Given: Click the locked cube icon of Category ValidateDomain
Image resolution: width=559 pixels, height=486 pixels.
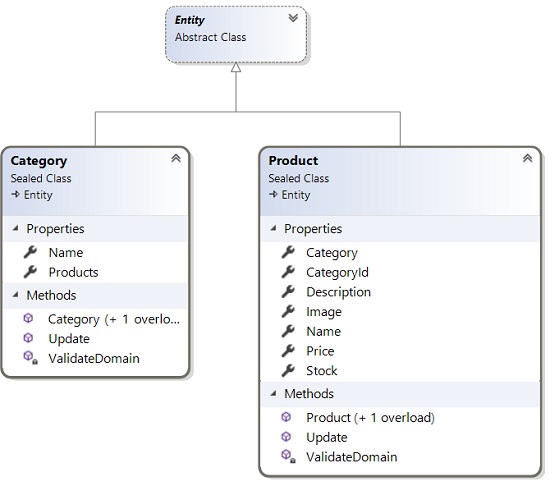Looking at the screenshot, I should 30,357.
